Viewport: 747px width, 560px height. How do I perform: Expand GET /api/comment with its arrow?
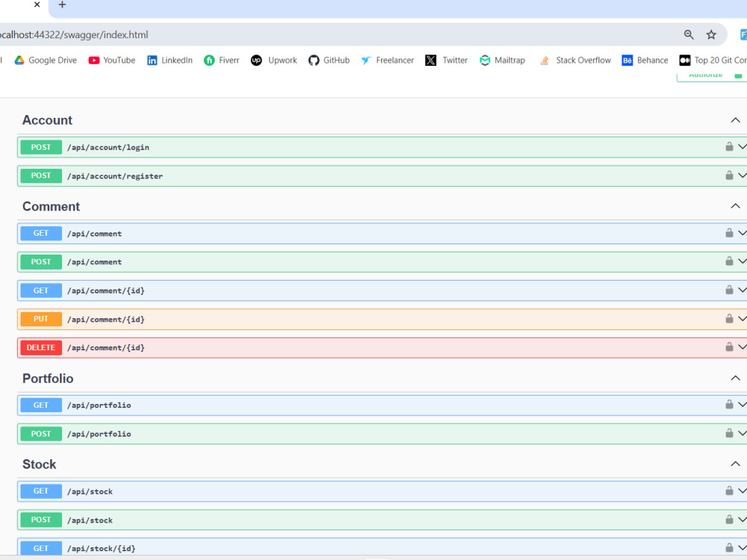(743, 233)
